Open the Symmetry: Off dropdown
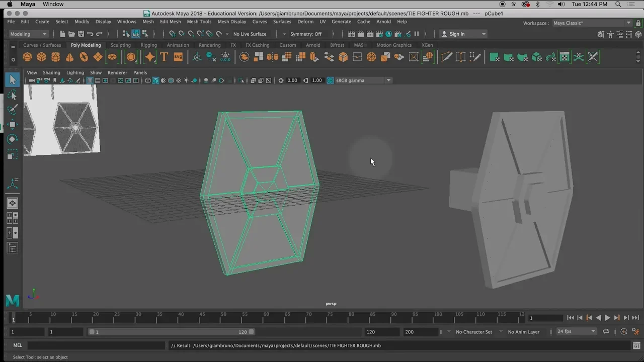Image resolution: width=644 pixels, height=362 pixels. (305, 34)
